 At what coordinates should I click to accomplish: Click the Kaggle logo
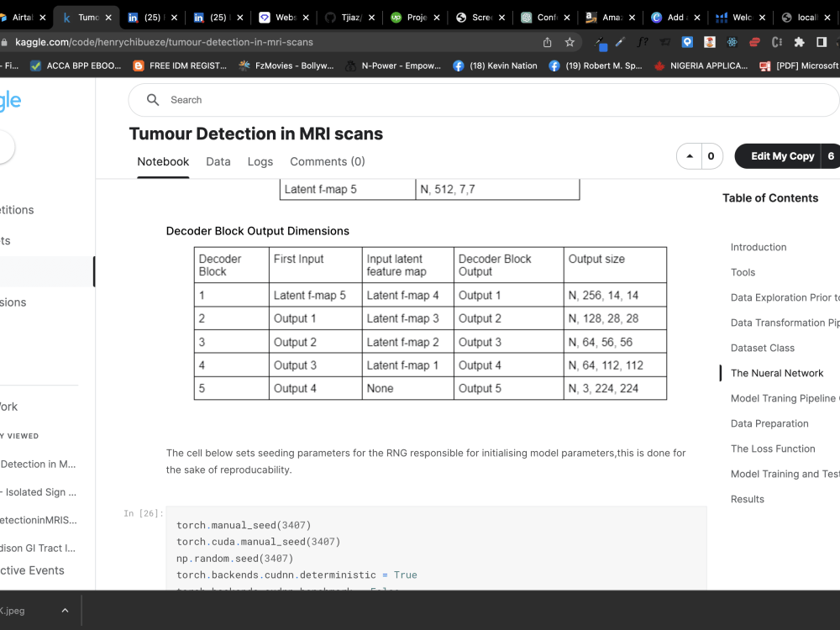(x=10, y=101)
